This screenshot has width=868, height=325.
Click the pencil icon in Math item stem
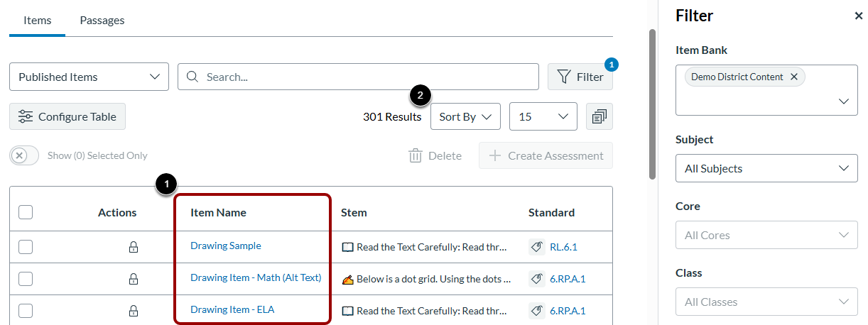pos(347,279)
